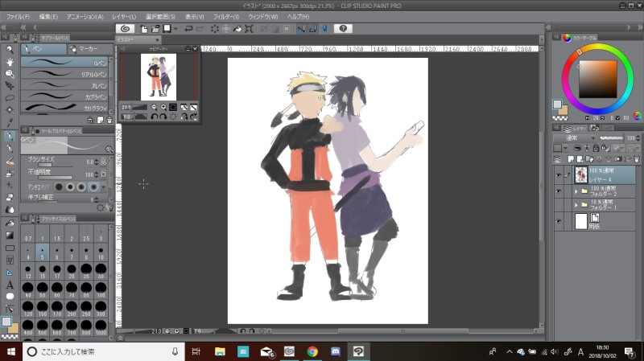The image size is (644, 361).
Task: Toggle Lock Layer icon
Action: tap(596, 148)
